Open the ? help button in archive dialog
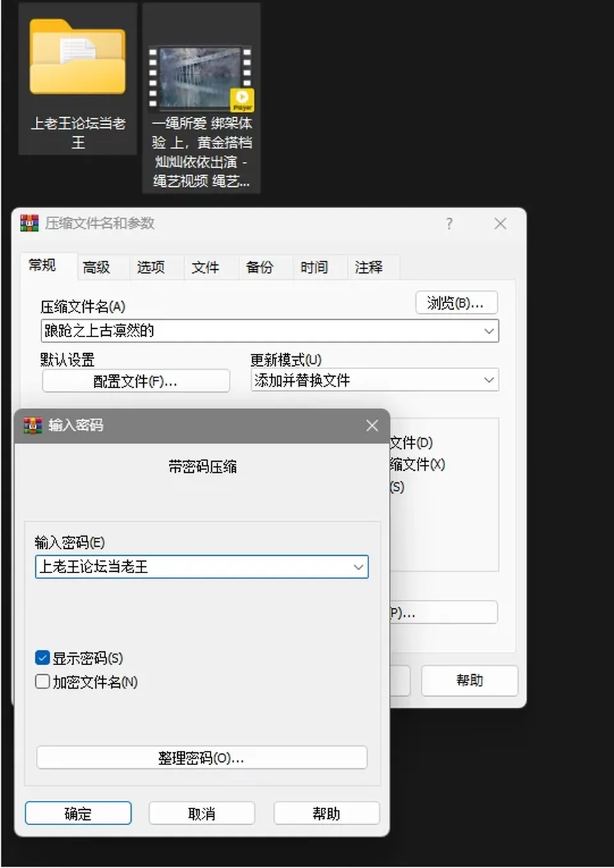The image size is (614, 868). pos(449,223)
